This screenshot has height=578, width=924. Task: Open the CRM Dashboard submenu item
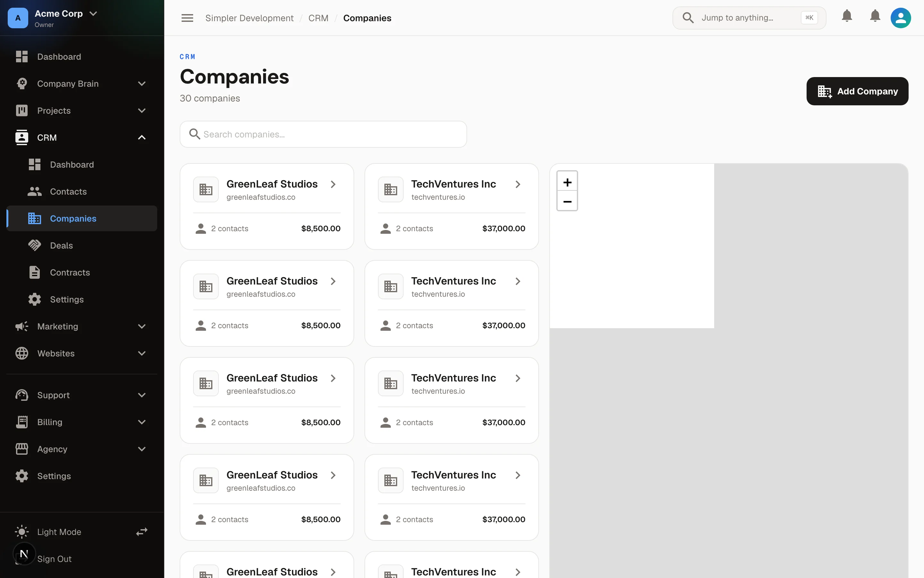(82, 165)
